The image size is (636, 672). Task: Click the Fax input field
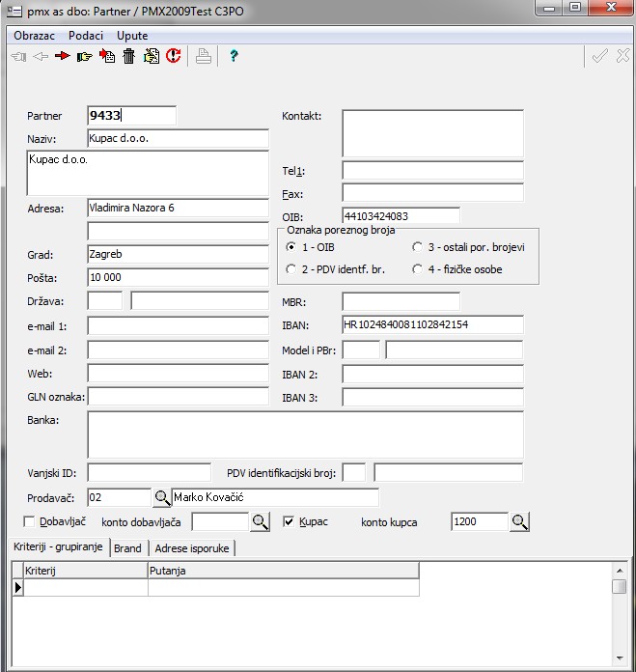point(432,193)
